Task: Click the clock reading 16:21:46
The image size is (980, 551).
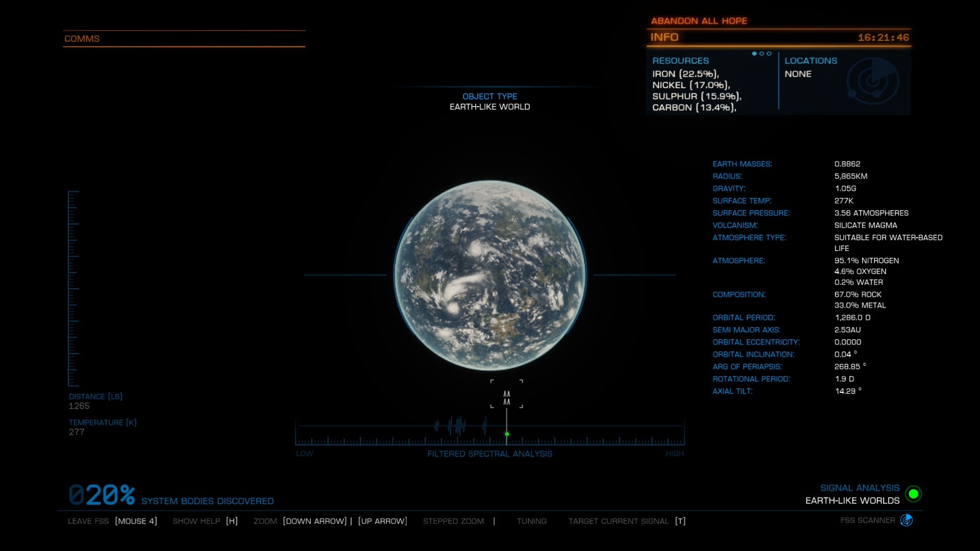Action: coord(883,37)
